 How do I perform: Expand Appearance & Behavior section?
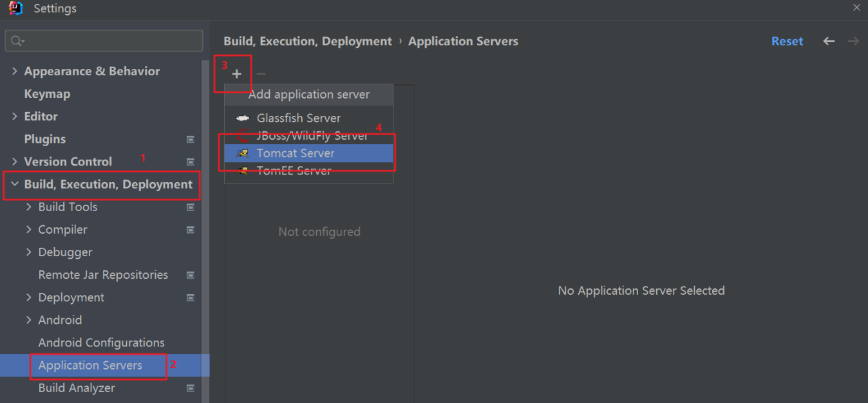(15, 71)
